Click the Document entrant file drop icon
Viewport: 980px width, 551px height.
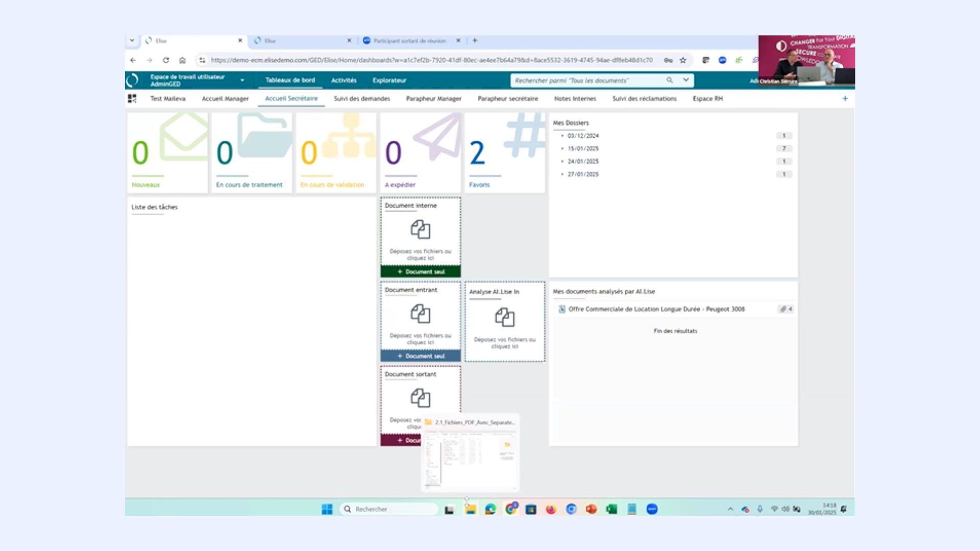pyautogui.click(x=421, y=314)
